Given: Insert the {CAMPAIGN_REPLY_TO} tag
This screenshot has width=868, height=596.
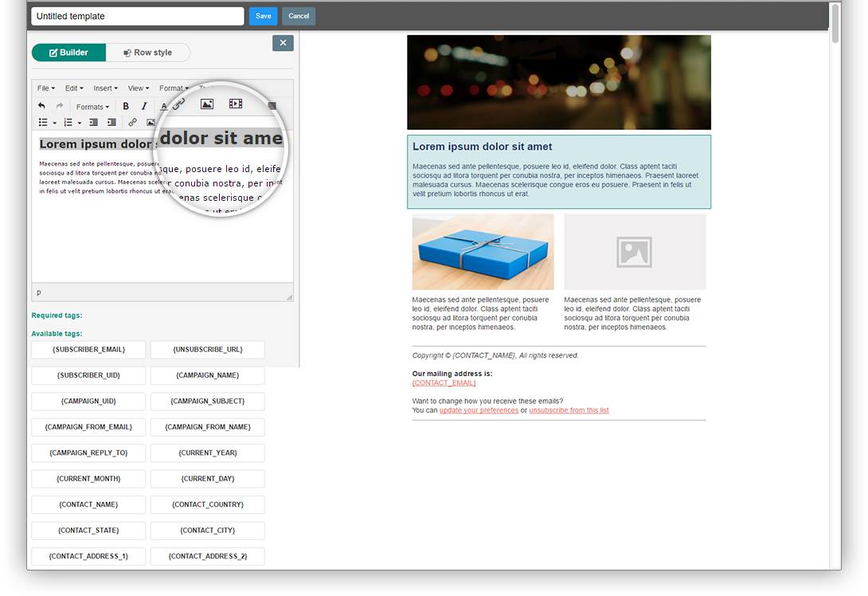Looking at the screenshot, I should [x=88, y=453].
